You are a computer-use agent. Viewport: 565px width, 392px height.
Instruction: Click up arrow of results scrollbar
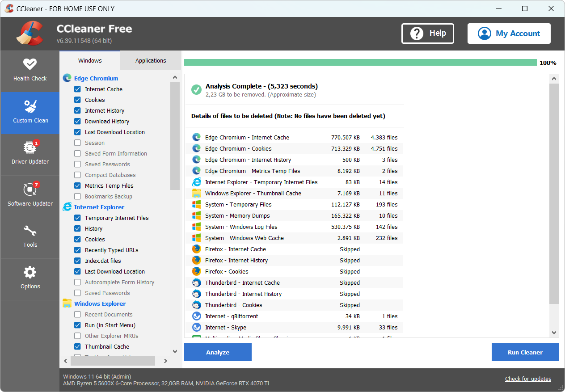coord(554,79)
